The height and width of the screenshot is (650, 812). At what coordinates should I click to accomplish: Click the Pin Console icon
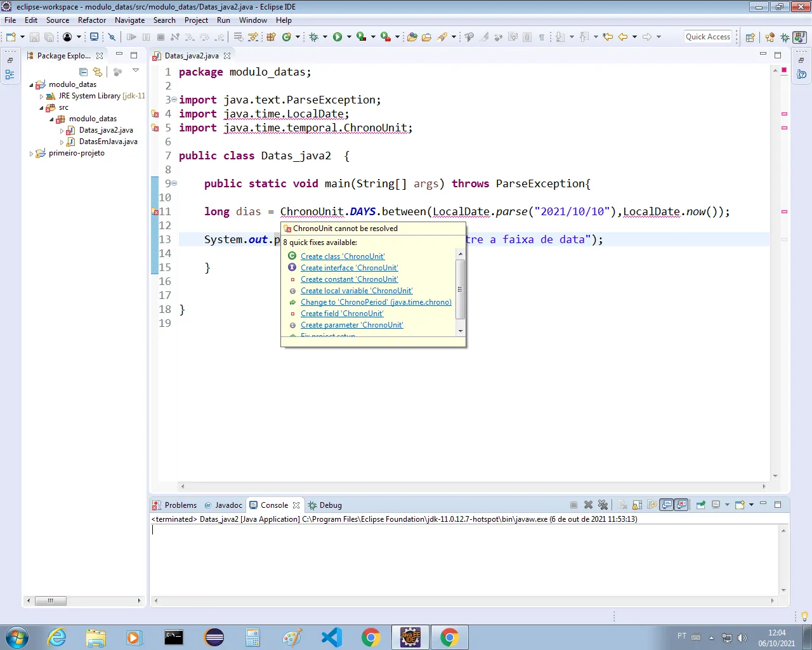pyautogui.click(x=700, y=505)
